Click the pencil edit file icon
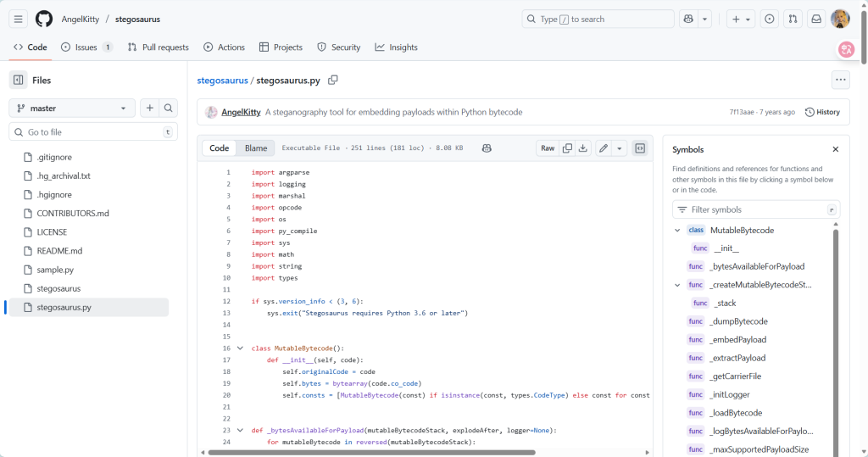 point(604,148)
